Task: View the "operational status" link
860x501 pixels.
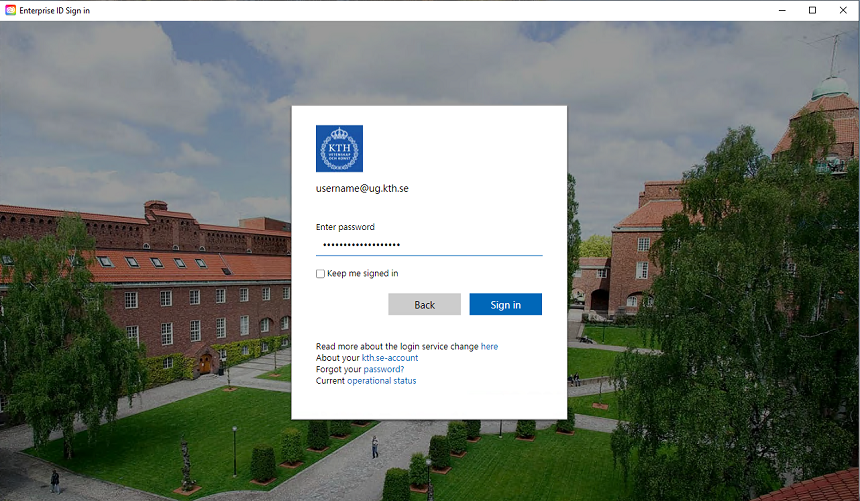Action: click(381, 381)
